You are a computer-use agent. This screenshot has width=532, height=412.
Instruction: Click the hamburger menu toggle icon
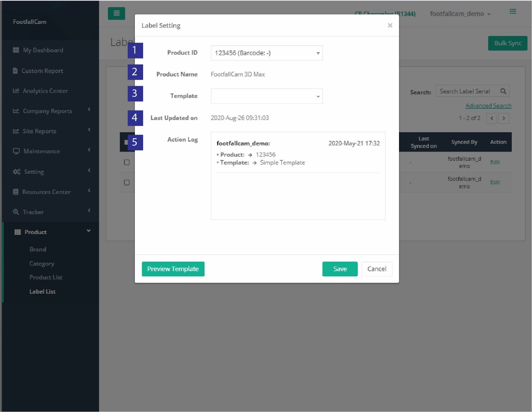click(x=116, y=13)
